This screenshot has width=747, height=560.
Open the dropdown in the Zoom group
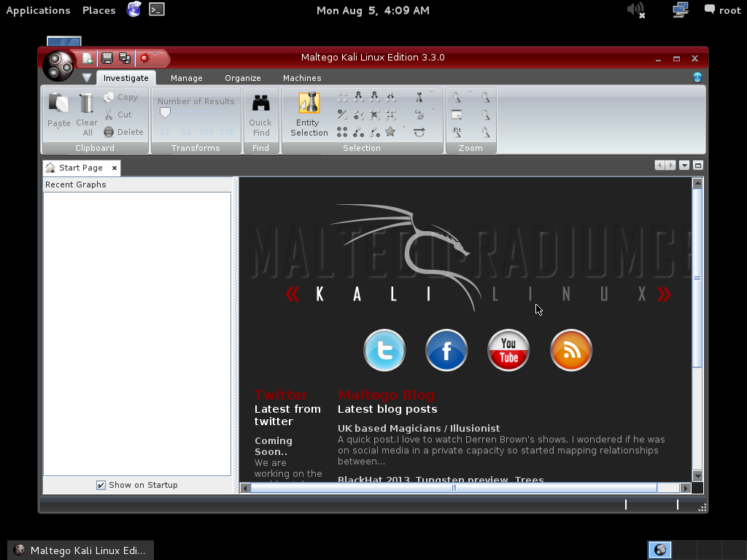click(470, 93)
